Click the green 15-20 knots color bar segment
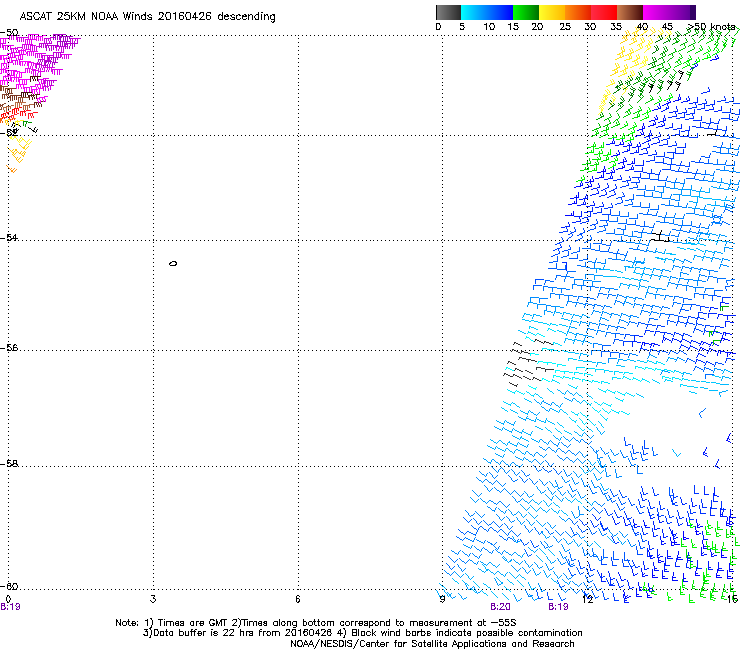 point(526,12)
